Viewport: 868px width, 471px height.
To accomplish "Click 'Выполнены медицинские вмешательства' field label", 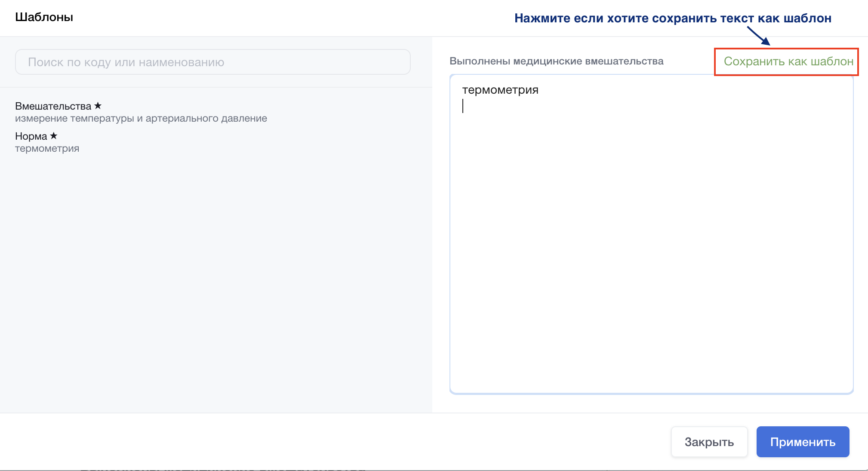I will (556, 61).
